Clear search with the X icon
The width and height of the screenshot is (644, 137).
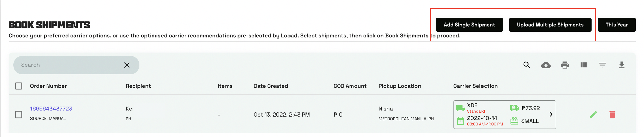[x=127, y=65]
